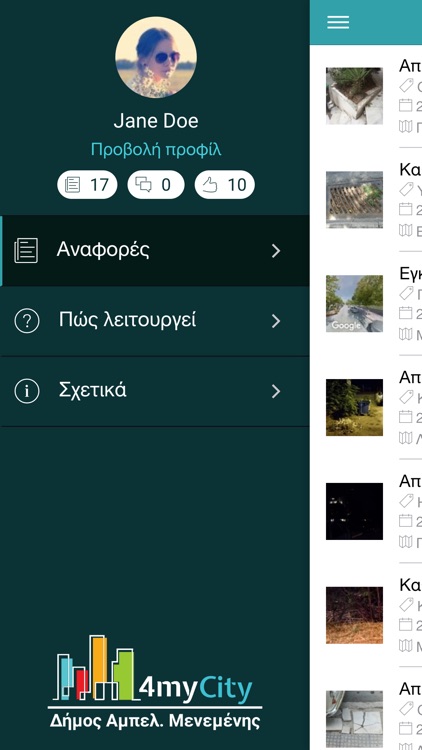422x750 pixels.
Task: Open the dark night lights report thumbnail
Action: pos(354,511)
